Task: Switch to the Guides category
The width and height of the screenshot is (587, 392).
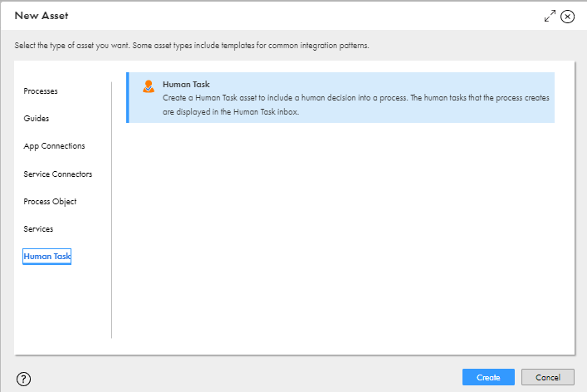Action: point(37,118)
